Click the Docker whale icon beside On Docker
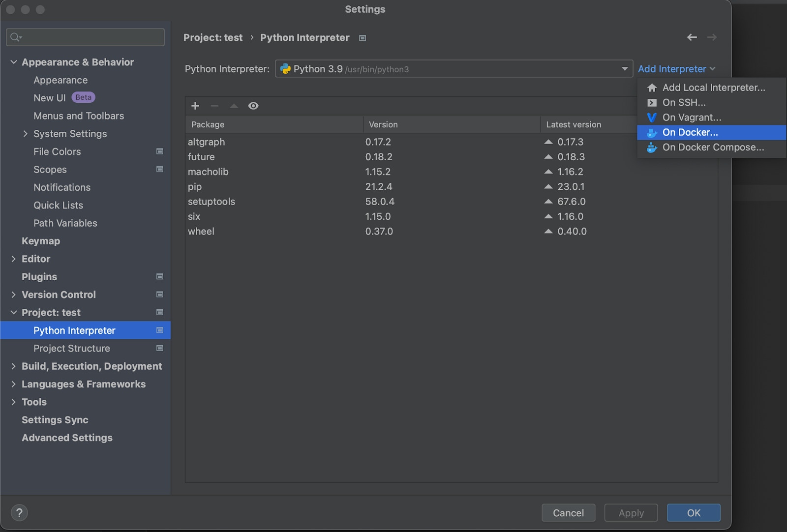This screenshot has height=532, width=787. click(x=651, y=132)
